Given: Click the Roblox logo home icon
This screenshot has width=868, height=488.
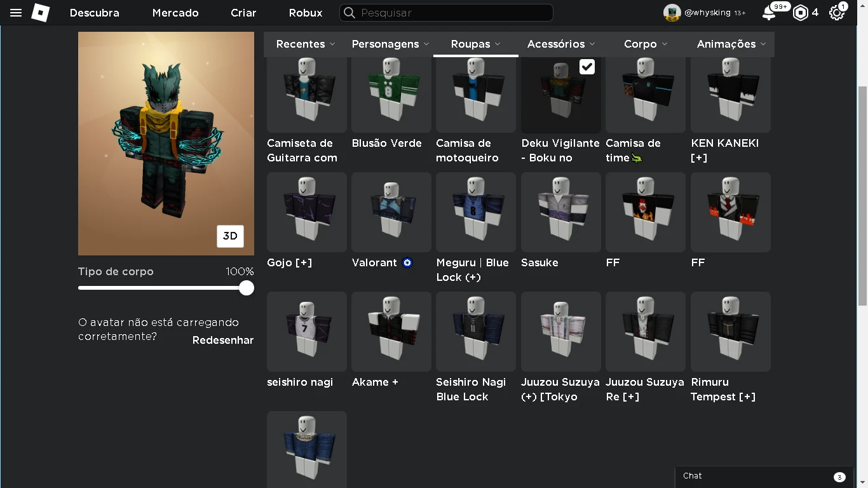Looking at the screenshot, I should tap(41, 13).
